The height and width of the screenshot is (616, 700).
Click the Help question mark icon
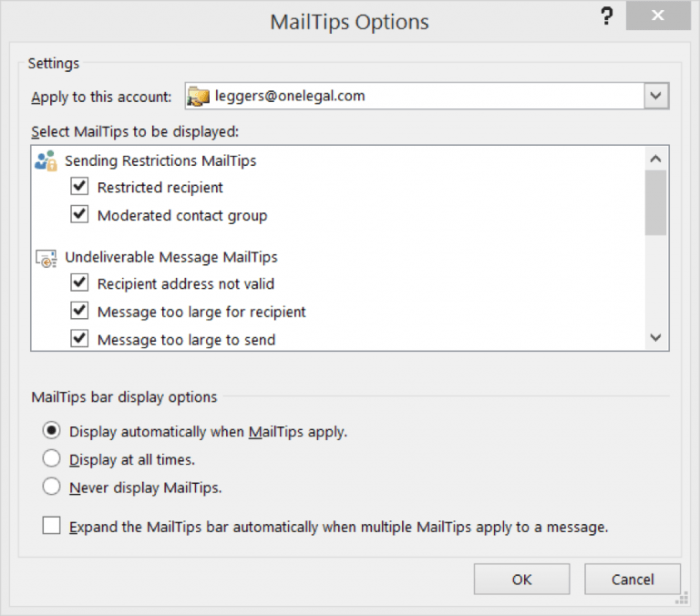(607, 18)
